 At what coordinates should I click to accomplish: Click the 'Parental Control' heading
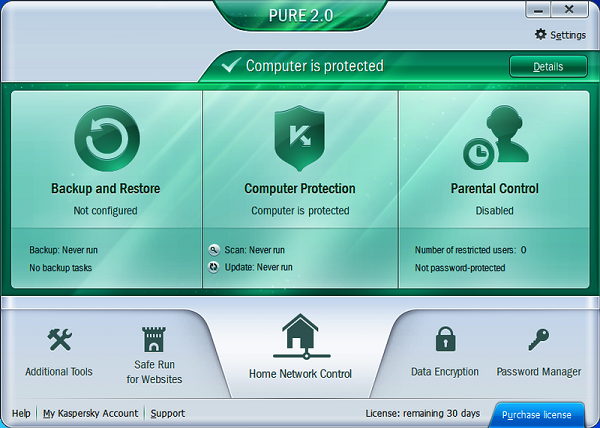click(x=495, y=189)
